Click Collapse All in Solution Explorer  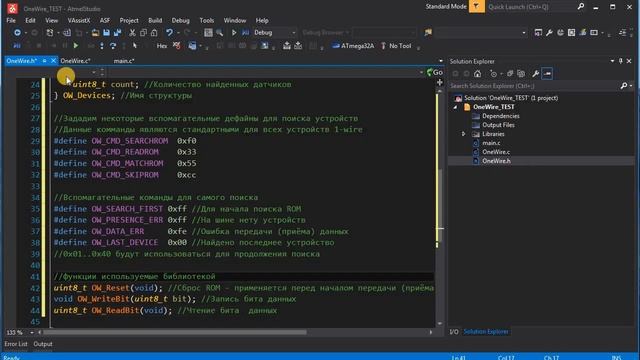tap(510, 74)
